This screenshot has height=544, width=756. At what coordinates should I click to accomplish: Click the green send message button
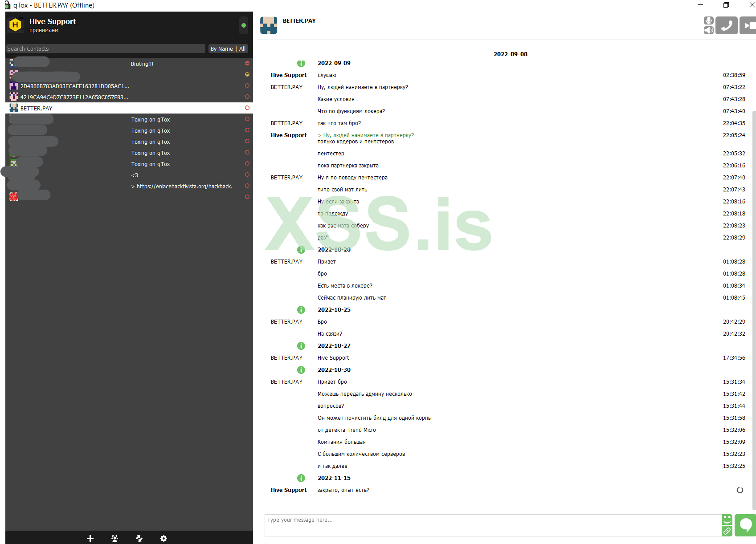click(x=745, y=525)
